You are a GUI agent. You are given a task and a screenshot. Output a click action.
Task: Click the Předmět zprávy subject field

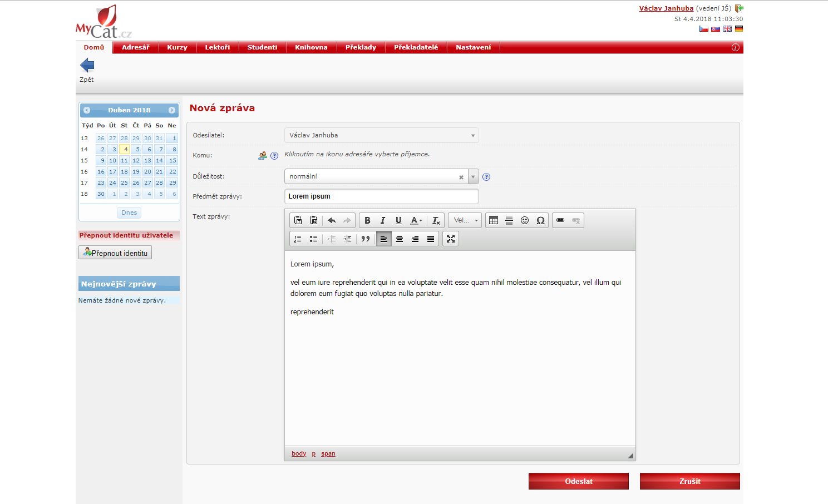click(x=381, y=196)
